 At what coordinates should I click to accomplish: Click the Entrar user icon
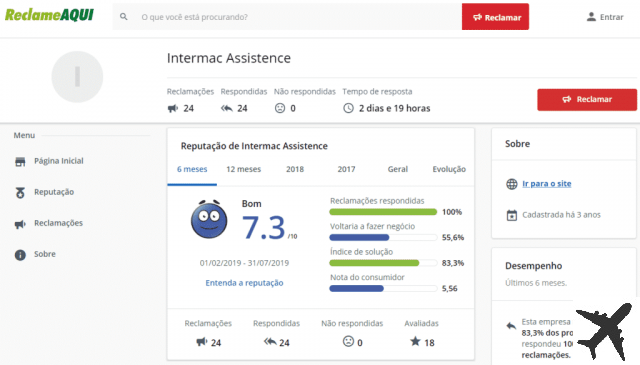coord(591,17)
